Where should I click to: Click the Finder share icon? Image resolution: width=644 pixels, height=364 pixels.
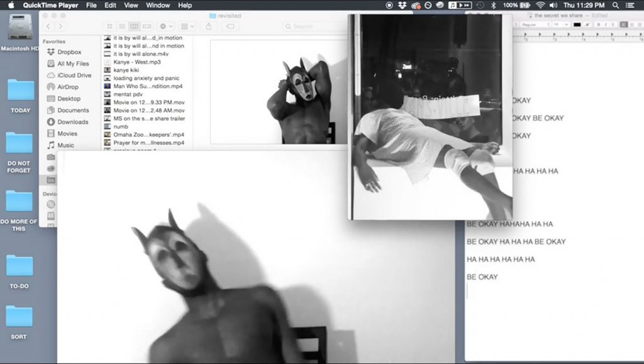(208, 26)
